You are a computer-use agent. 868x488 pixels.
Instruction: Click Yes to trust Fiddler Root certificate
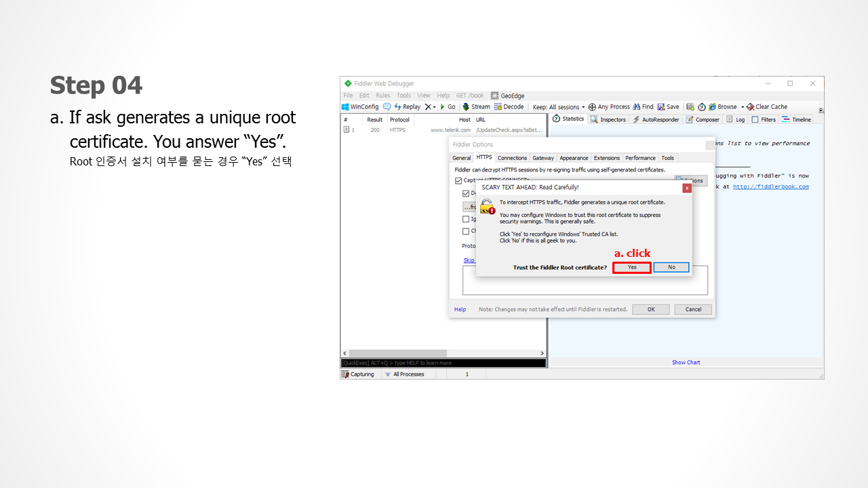pos(632,267)
